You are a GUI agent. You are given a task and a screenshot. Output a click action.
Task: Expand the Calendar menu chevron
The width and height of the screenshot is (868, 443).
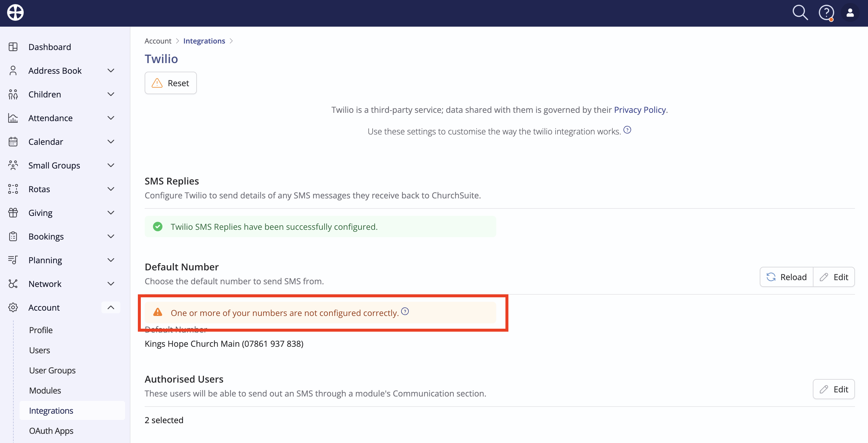(111, 142)
